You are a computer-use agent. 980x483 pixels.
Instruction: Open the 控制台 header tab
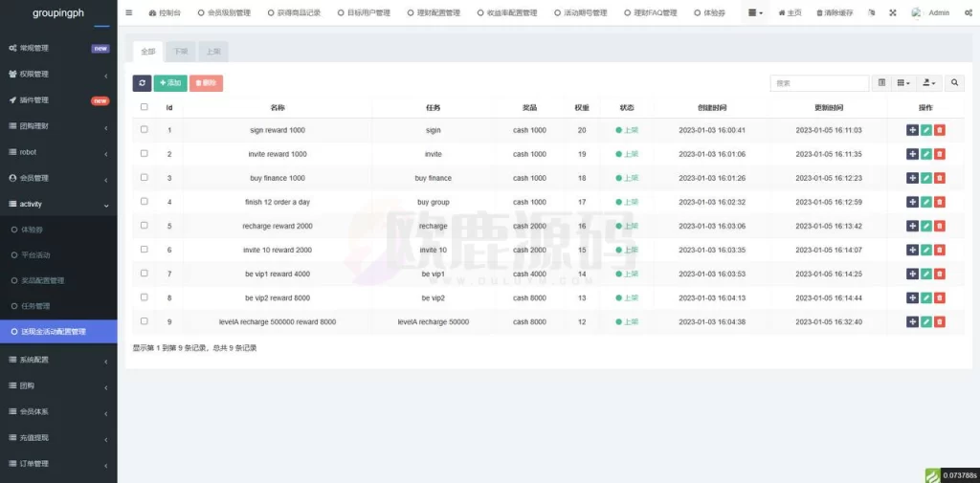tap(166, 12)
